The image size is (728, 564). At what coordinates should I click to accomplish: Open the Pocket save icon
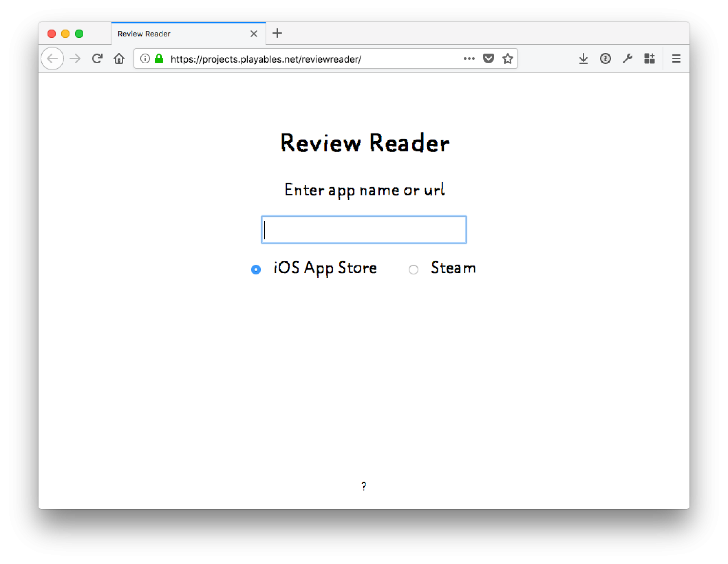[488, 58]
